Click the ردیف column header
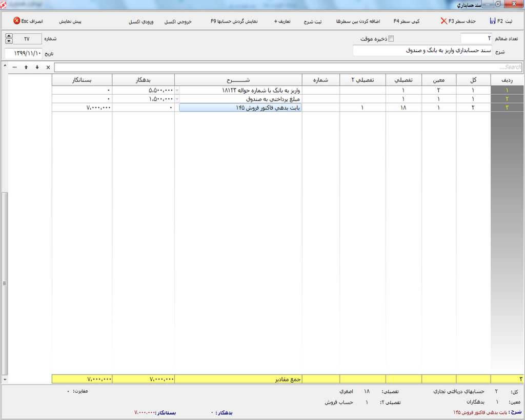The height and width of the screenshot is (420, 525). tap(507, 80)
